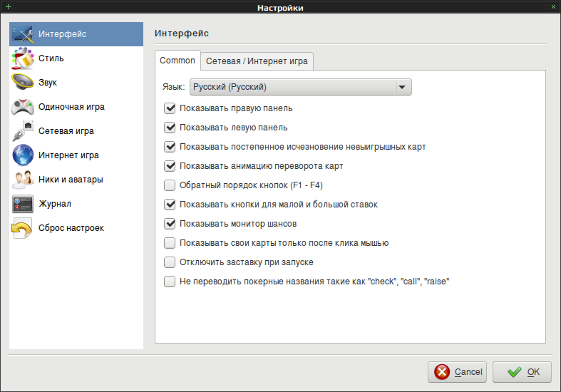Disable Показывать монитор шансов checkbox
Viewport: 561px width, 392px height.
[170, 224]
